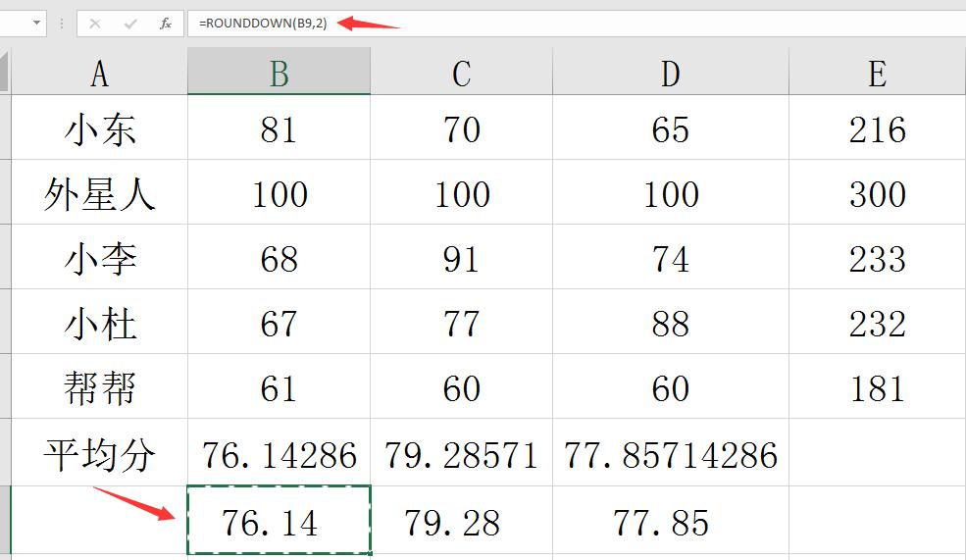Select the total cell 232
The width and height of the screenshot is (966, 560).
click(878, 322)
